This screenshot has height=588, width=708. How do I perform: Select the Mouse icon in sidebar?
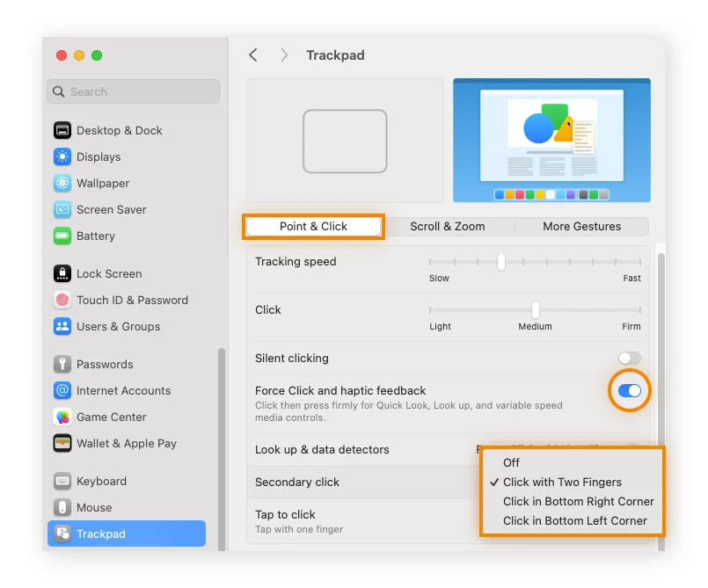62,507
